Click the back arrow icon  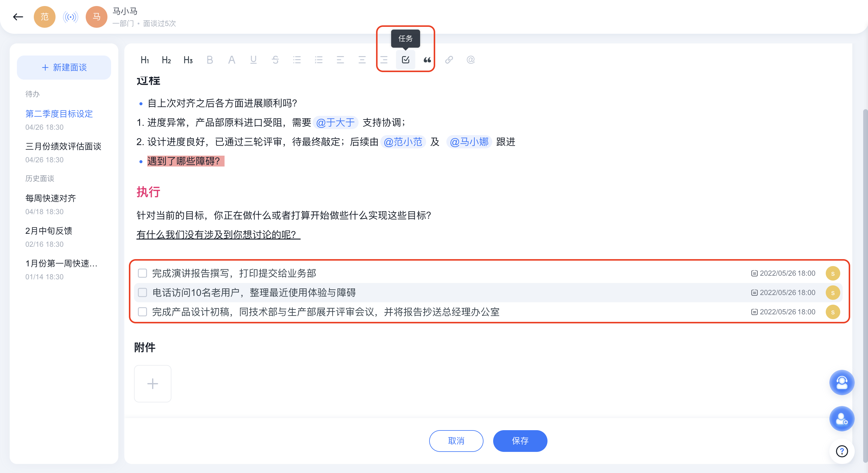(x=18, y=17)
